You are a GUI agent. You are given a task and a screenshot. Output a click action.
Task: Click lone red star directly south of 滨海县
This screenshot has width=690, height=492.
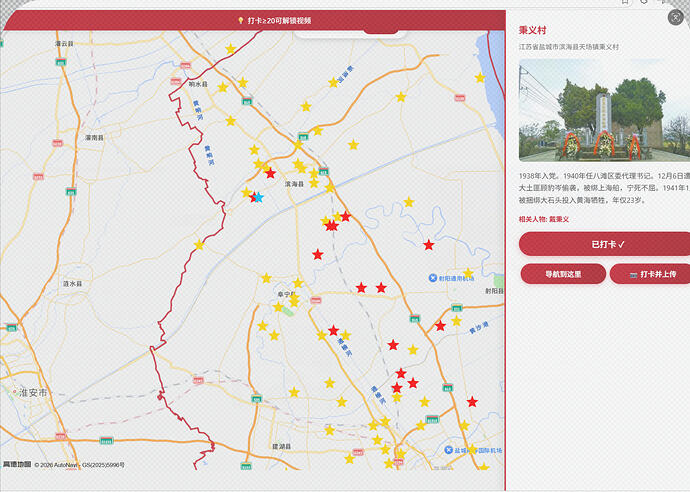318,254
